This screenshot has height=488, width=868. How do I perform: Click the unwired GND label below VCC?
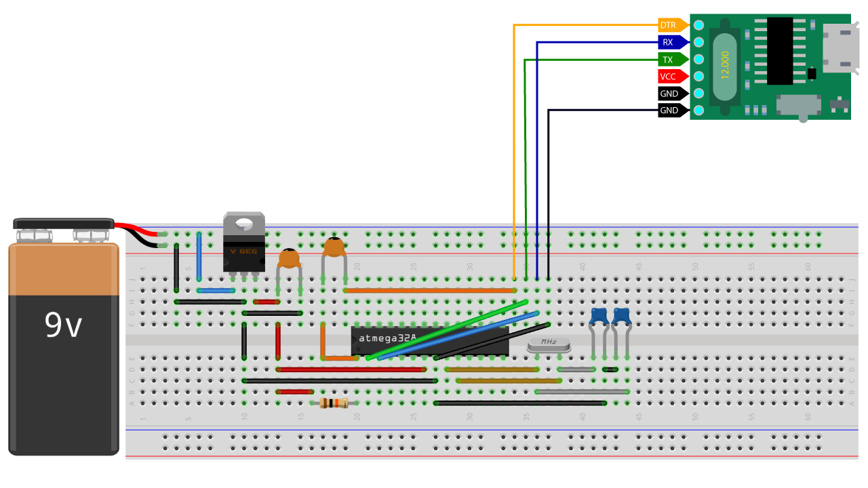673,94
